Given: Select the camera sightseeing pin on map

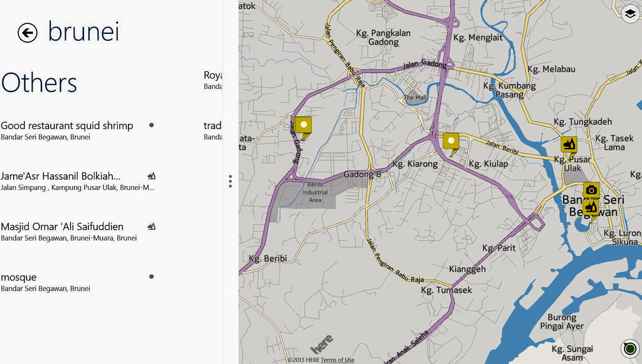Looking at the screenshot, I should (591, 190).
